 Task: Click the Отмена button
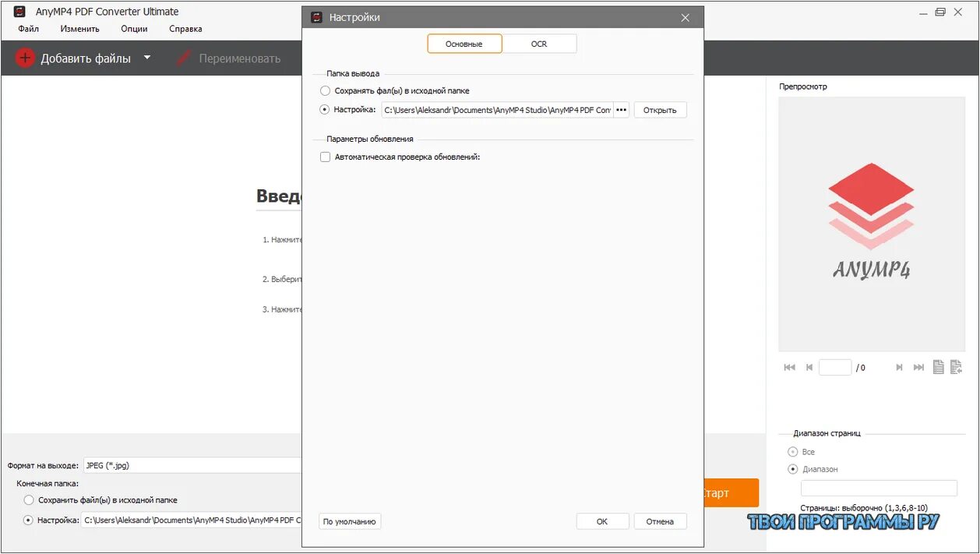click(660, 521)
